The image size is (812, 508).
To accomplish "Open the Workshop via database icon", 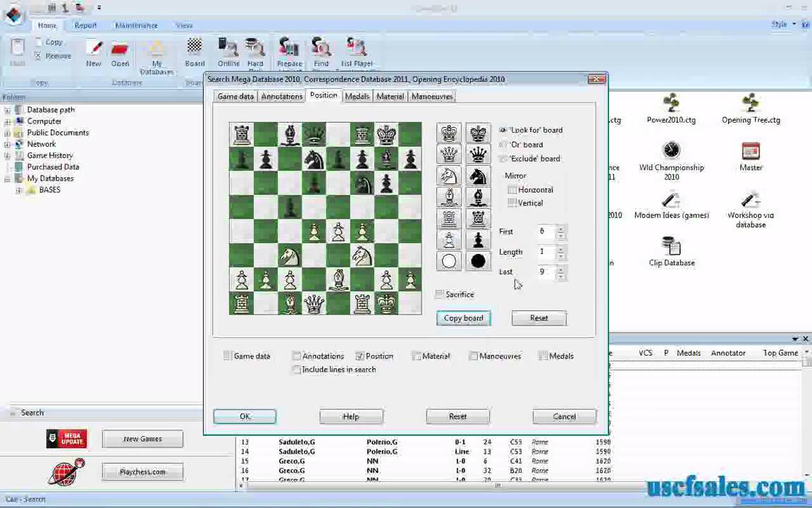I will click(x=751, y=210).
